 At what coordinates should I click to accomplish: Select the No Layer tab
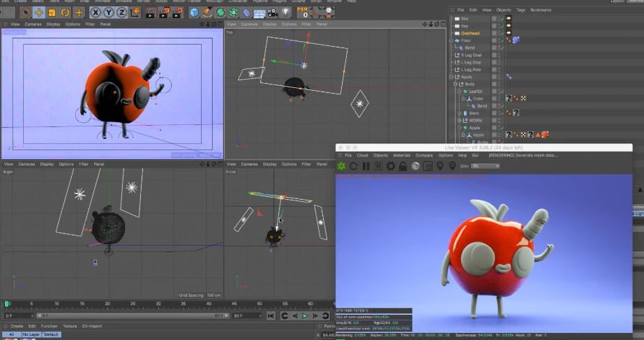point(31,334)
